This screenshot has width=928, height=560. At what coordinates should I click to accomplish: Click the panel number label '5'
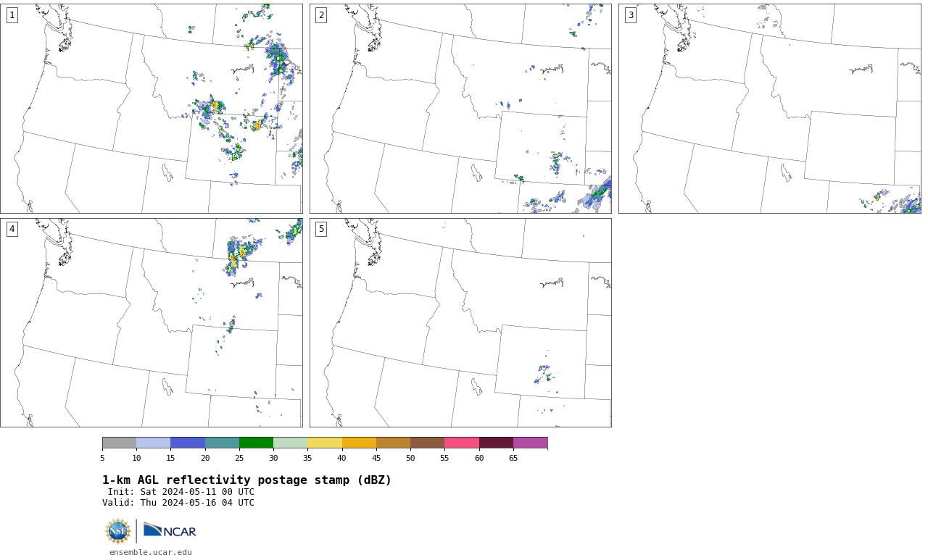pyautogui.click(x=321, y=229)
